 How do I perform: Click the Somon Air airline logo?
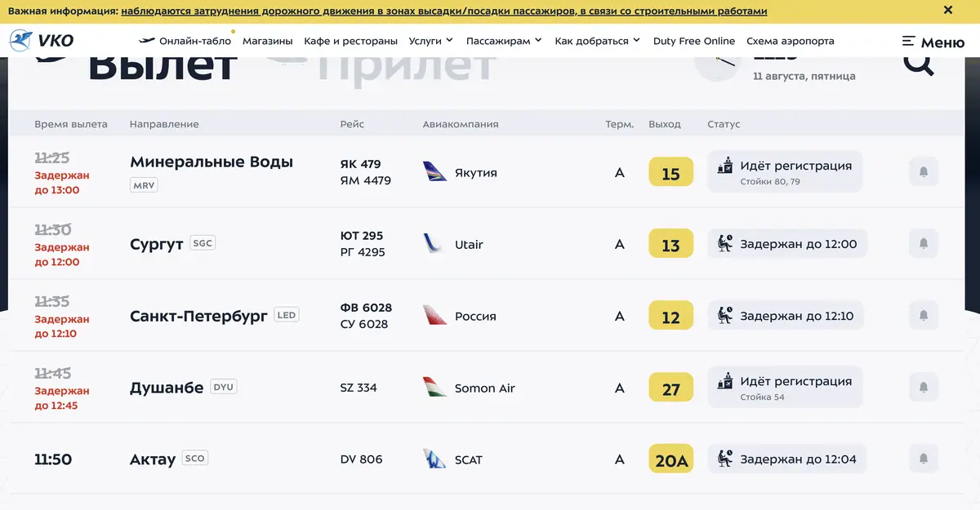tap(434, 388)
